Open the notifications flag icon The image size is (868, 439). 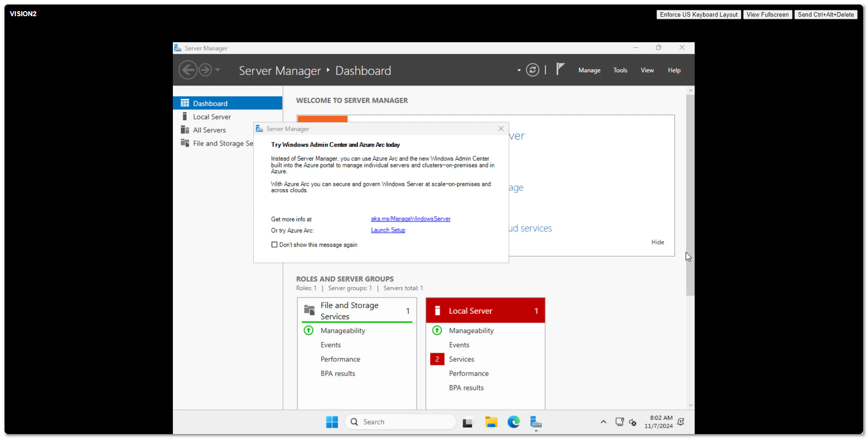[x=560, y=69]
